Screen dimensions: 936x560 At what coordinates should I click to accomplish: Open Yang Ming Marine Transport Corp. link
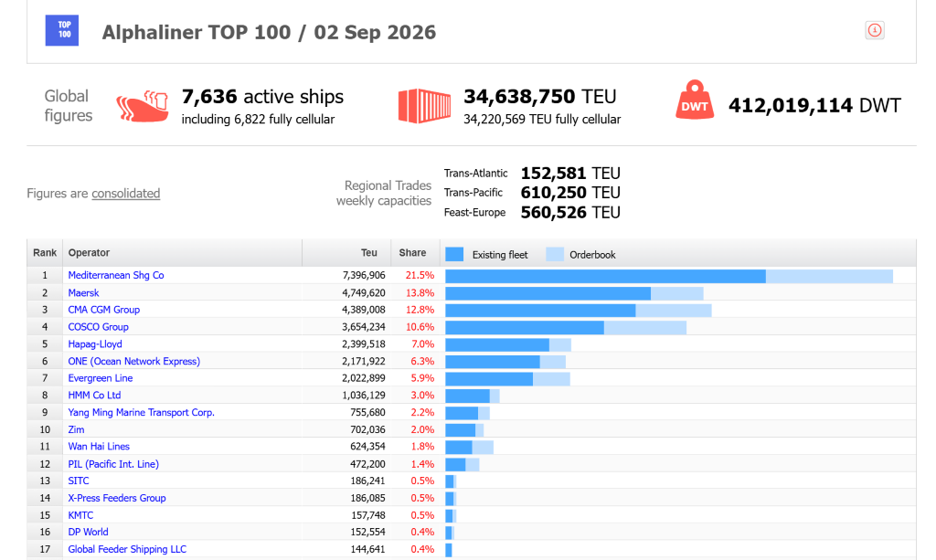click(142, 412)
